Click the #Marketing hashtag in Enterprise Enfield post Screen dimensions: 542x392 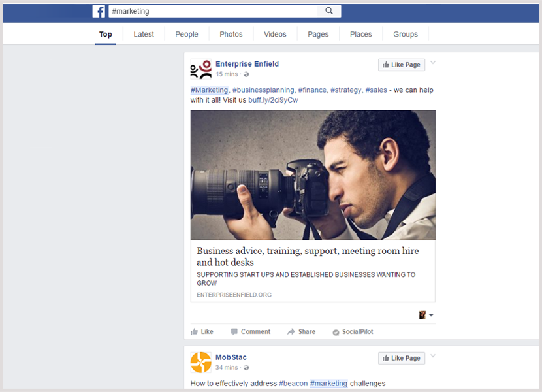coord(210,90)
